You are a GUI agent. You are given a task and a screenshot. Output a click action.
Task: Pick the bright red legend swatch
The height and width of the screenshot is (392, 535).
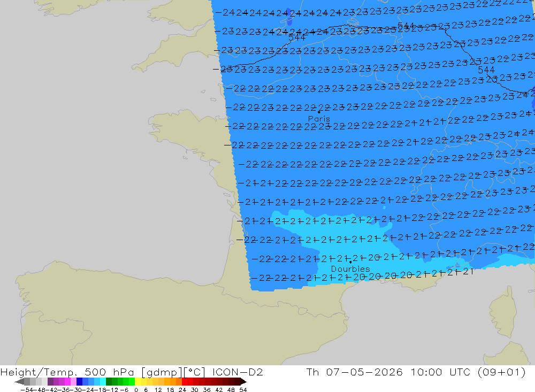pos(185,381)
